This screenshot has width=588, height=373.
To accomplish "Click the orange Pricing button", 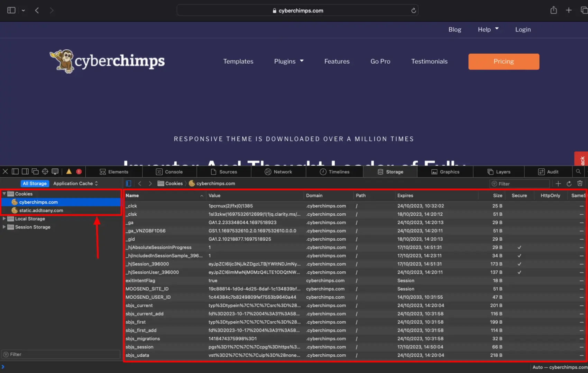I will (x=504, y=62).
